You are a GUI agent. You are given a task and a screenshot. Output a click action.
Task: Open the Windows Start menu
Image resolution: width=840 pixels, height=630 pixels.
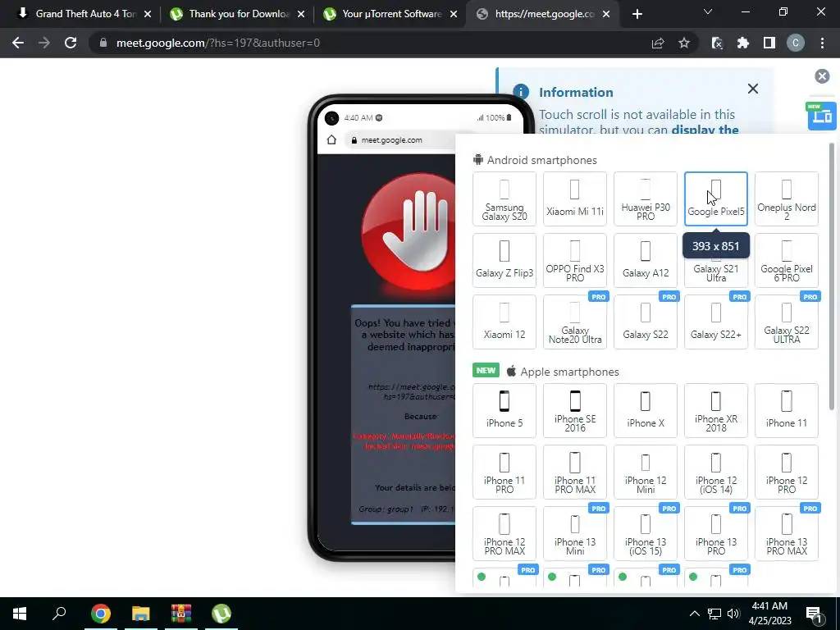tap(20, 614)
